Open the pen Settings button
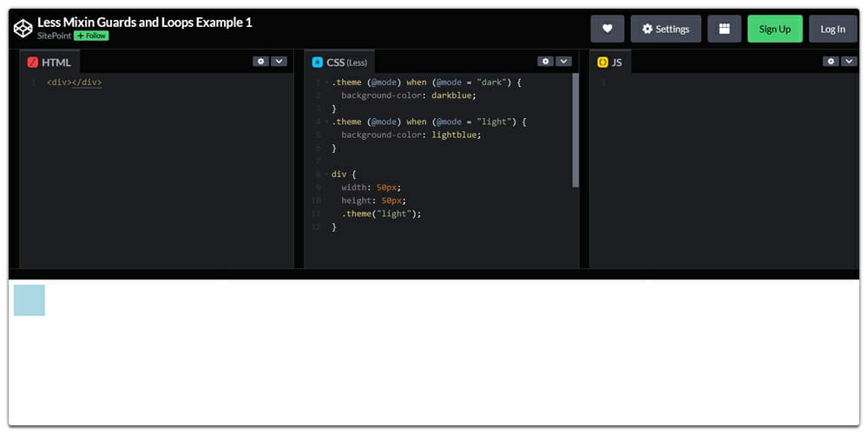This screenshot has height=434, width=868. [665, 29]
